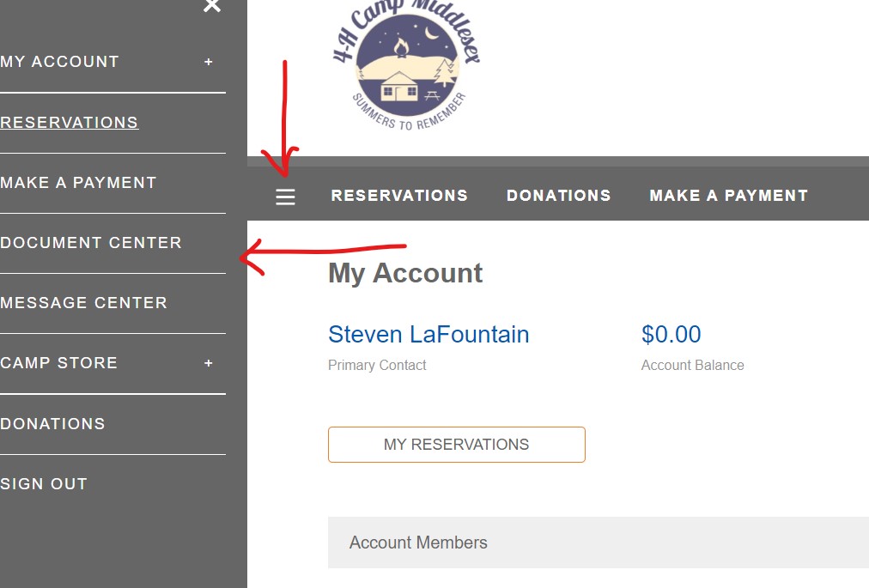Screen dimensions: 869x588
Task: Click the 4-H Camp Middlesex logo
Action: coord(406,66)
